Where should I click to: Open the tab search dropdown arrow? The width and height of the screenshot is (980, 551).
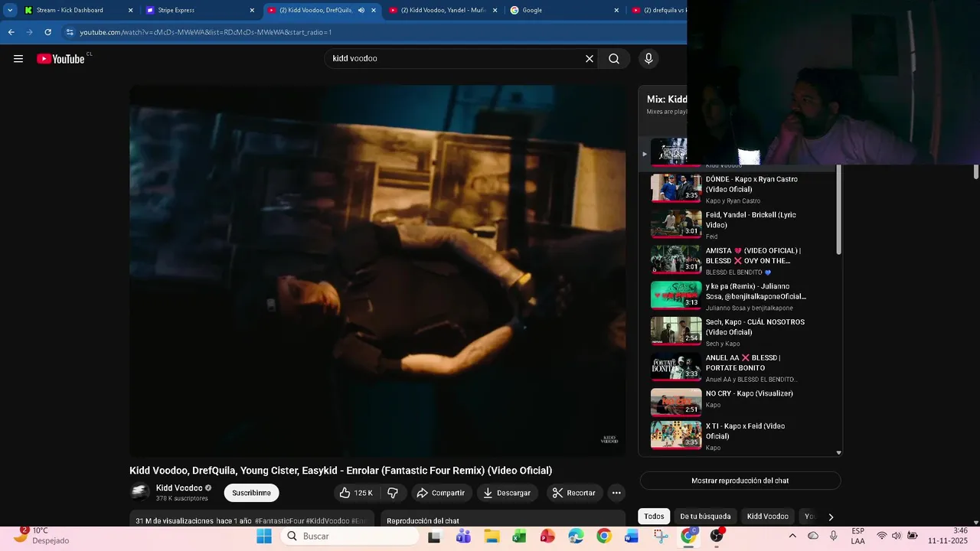click(10, 10)
